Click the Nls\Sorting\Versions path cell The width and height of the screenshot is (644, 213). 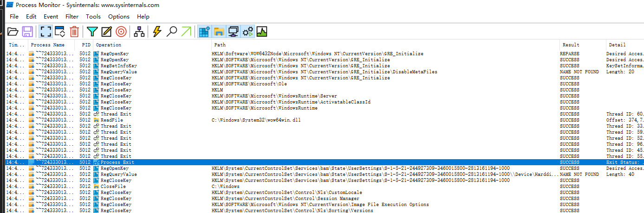[293, 211]
